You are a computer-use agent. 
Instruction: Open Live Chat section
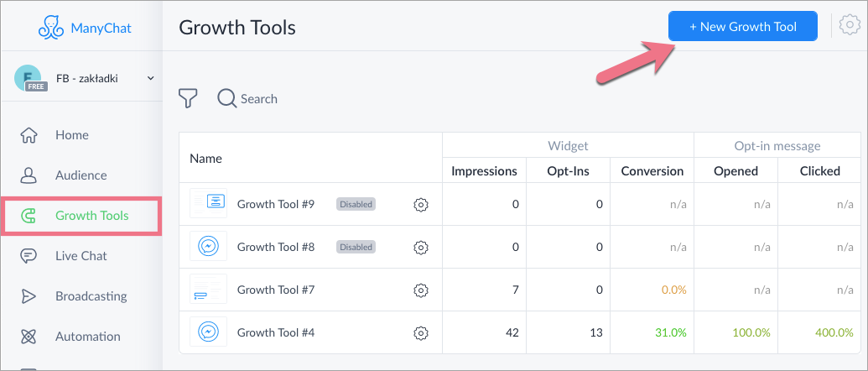81,256
